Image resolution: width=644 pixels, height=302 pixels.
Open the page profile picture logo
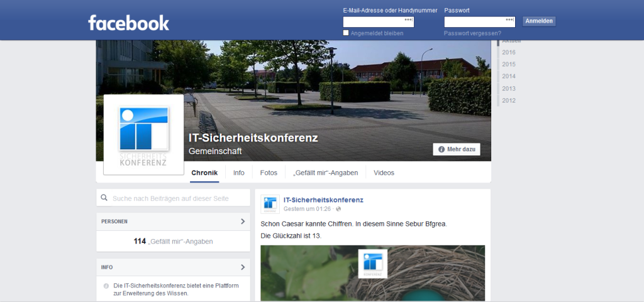coord(143,135)
